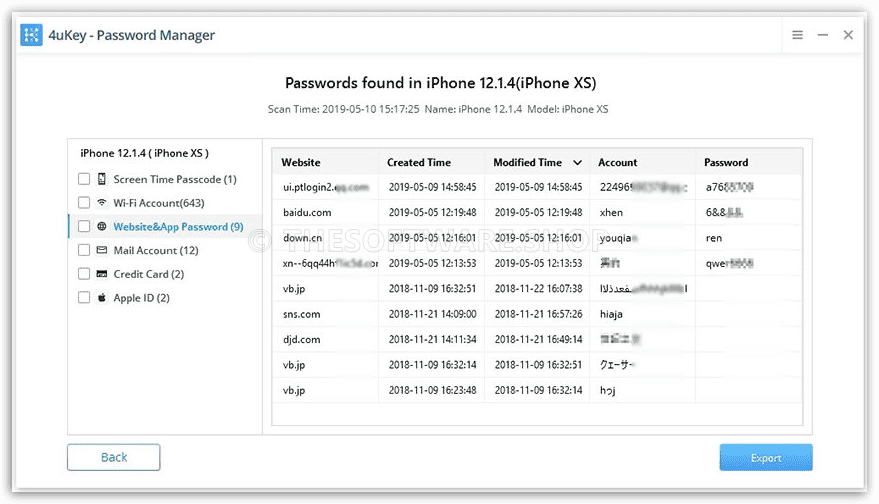Open the Credit Card (2) category

[149, 274]
